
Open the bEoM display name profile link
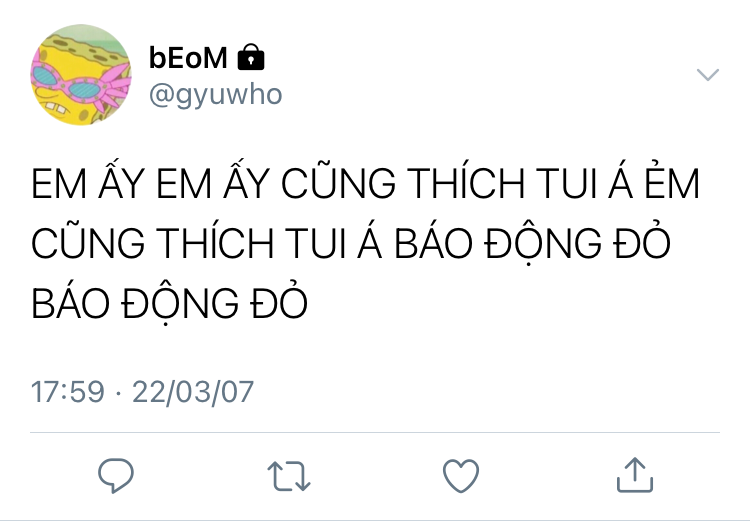pyautogui.click(x=188, y=57)
